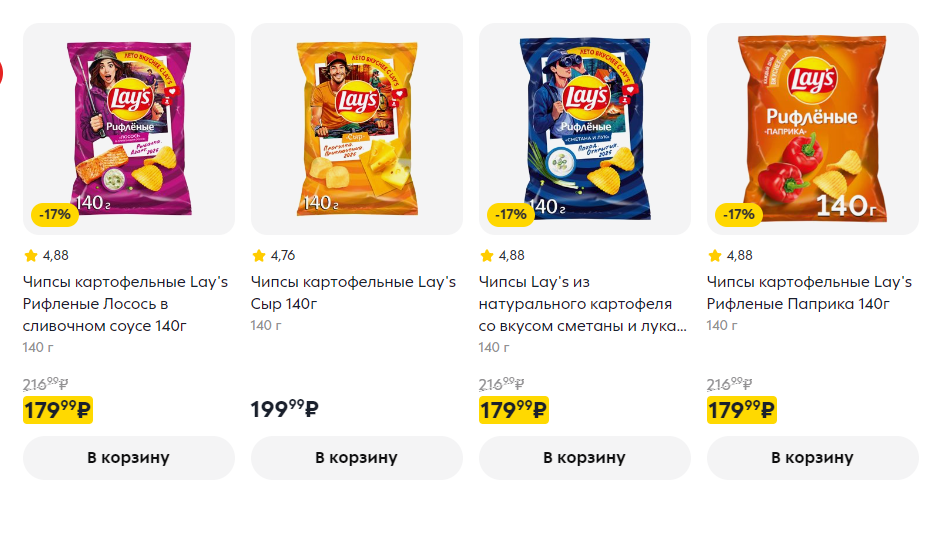Click the rating star of Паприка chips
The height and width of the screenshot is (545, 946).
point(715,256)
